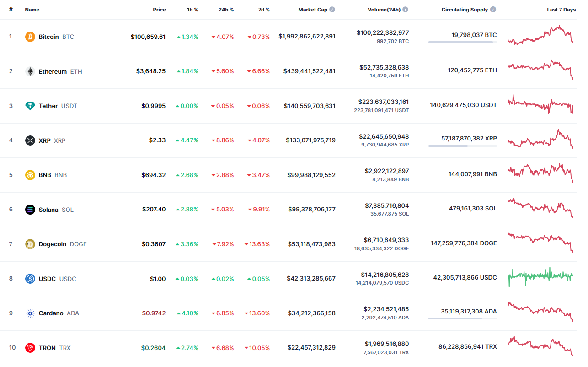Sort by the 24h % column
588x367 pixels.
click(x=226, y=10)
